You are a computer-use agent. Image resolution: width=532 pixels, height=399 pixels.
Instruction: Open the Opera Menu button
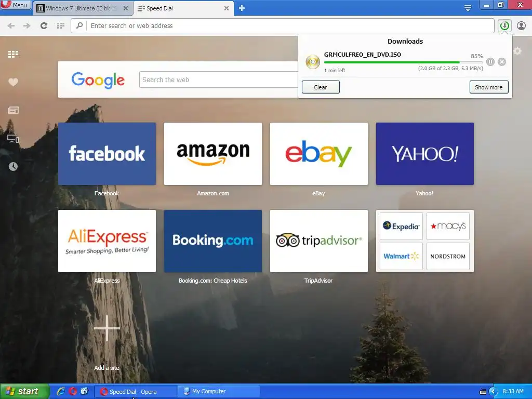pyautogui.click(x=16, y=5)
